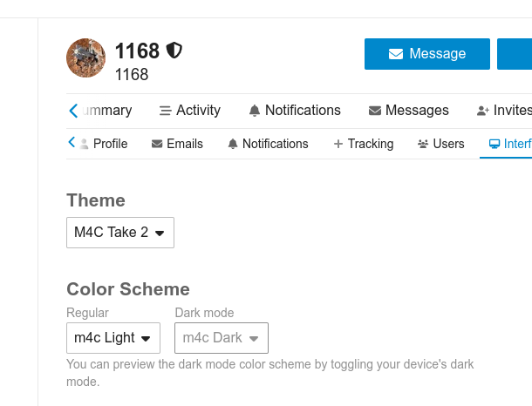
Task: Select the Interface preferences tab
Action: [510, 144]
